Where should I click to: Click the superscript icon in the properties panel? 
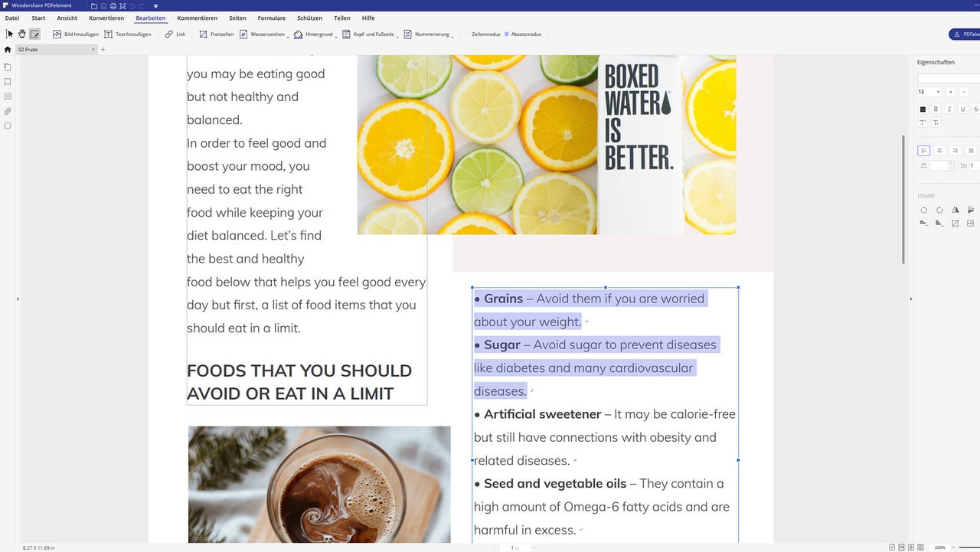coord(923,122)
